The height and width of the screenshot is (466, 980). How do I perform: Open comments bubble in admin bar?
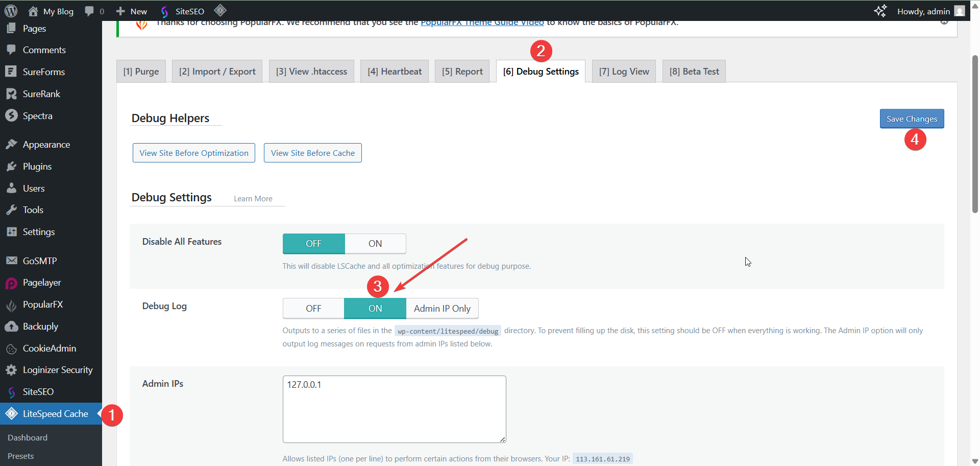(89, 11)
